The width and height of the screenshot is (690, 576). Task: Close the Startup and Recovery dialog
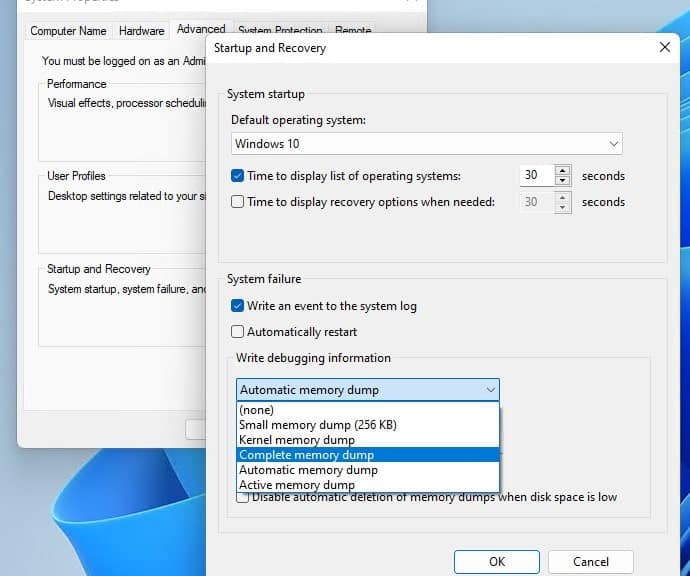tap(664, 47)
